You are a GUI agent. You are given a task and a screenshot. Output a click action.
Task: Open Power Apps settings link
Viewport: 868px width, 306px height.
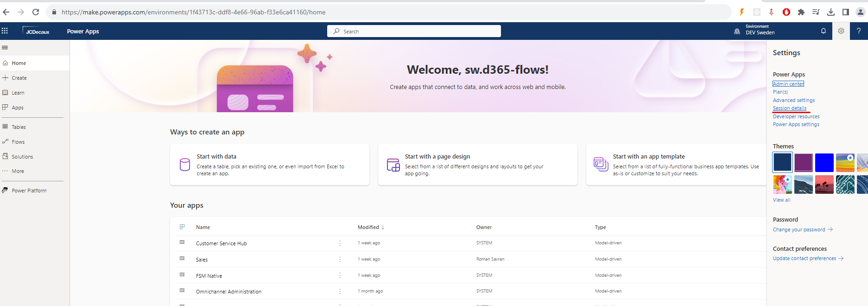pyautogui.click(x=796, y=124)
